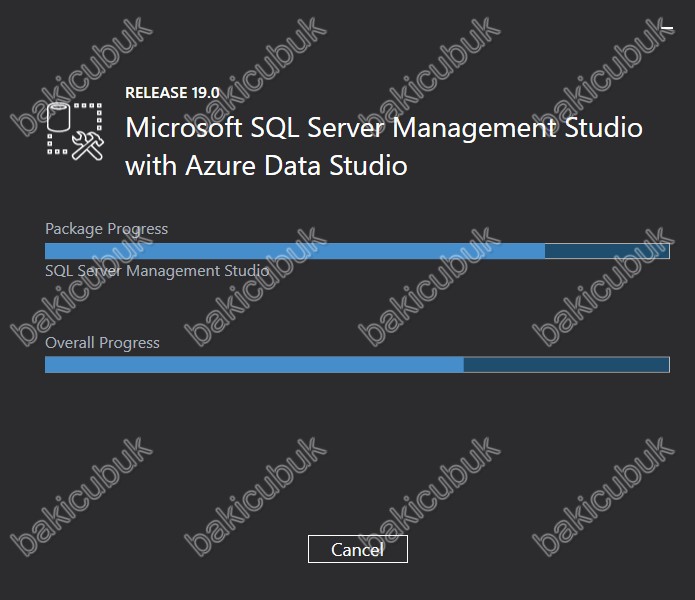The image size is (695, 600).
Task: Click the word Azure in the title
Action: [x=221, y=166]
